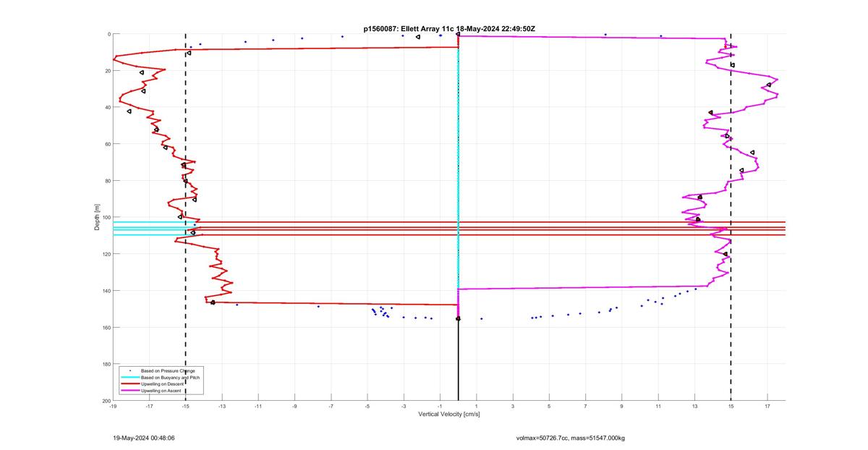Click depth axis tick label '0'
This screenshot has width=868, height=450.
coord(109,34)
